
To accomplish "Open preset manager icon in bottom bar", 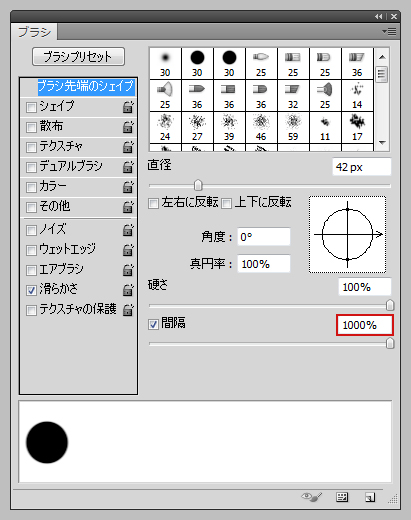I will (342, 497).
